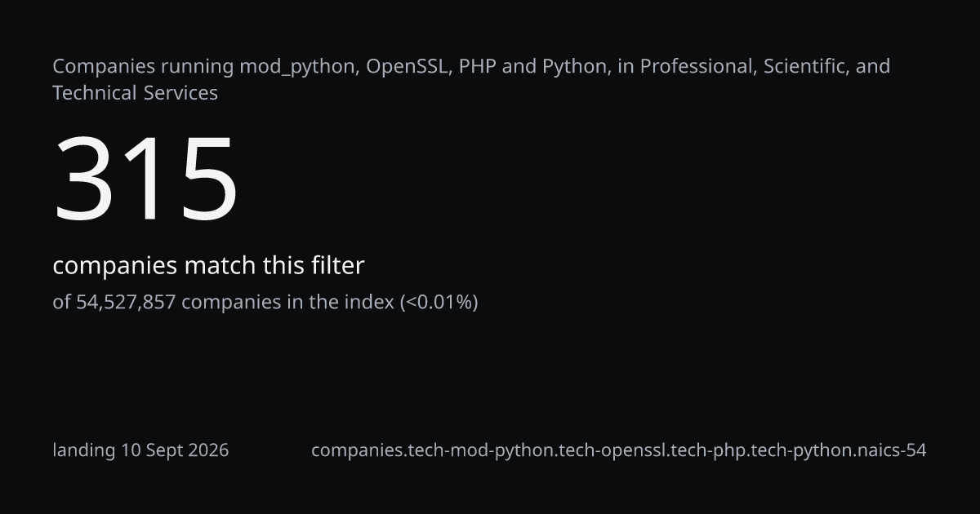Click the word 'landing' in the footer
This screenshot has width=980, height=514.
click(84, 450)
